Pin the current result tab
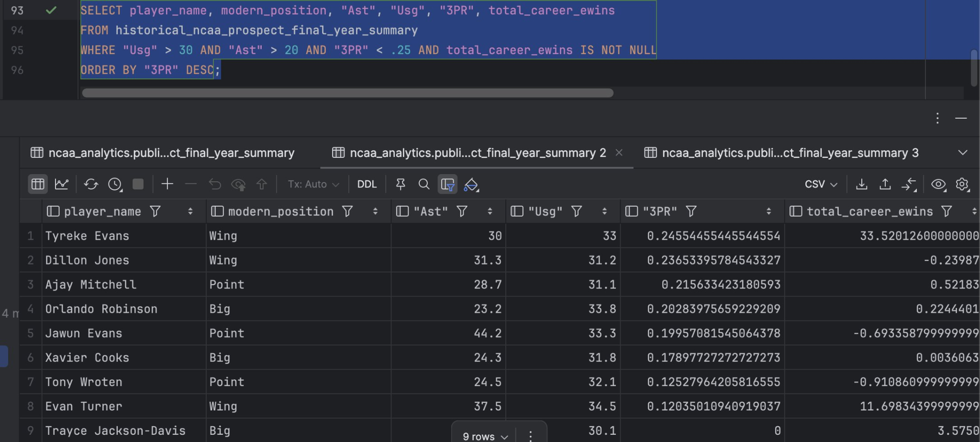Screen dimensions: 980x442 tap(401, 184)
